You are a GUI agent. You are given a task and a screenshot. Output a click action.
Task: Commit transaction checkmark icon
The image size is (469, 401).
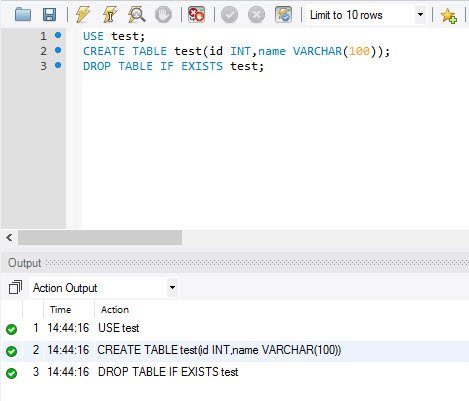click(x=230, y=15)
